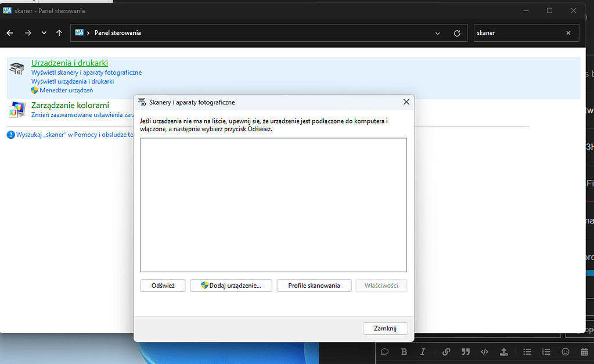Click the Back navigation arrow
The image size is (594, 364).
coord(10,33)
